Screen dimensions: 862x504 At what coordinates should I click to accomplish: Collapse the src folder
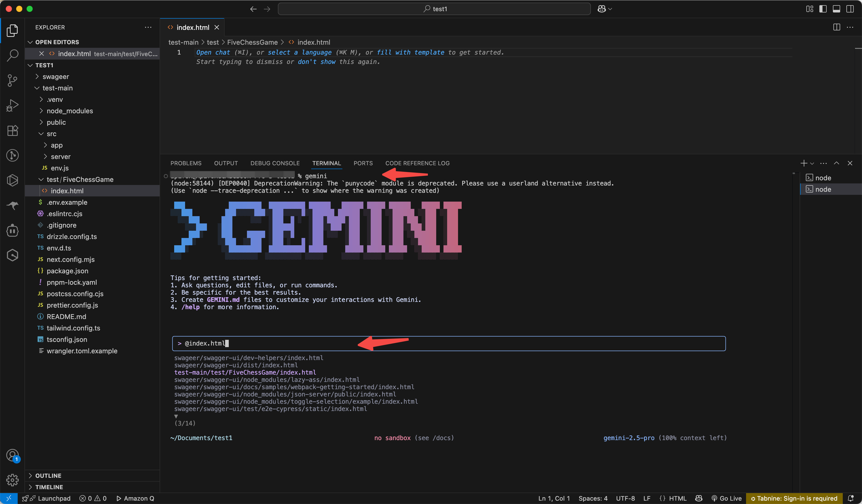pos(51,134)
